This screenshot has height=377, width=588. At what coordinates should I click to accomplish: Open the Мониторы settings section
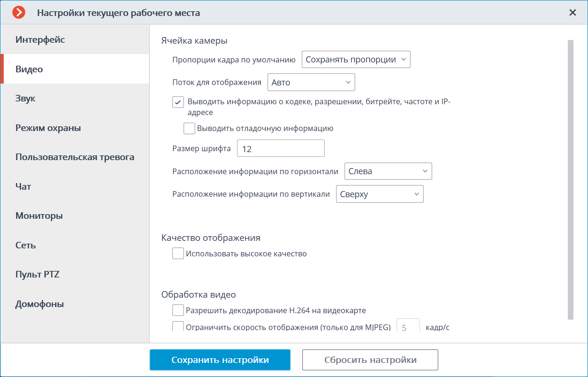click(39, 216)
